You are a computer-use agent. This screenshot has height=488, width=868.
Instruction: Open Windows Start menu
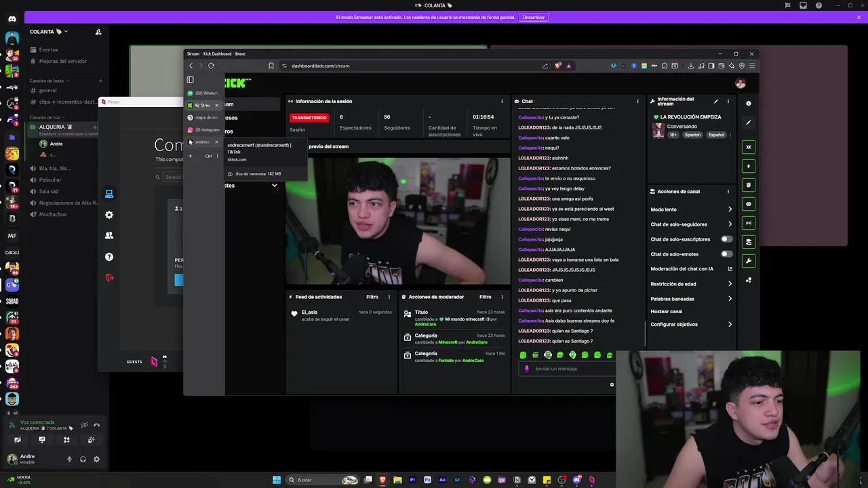[x=277, y=480]
